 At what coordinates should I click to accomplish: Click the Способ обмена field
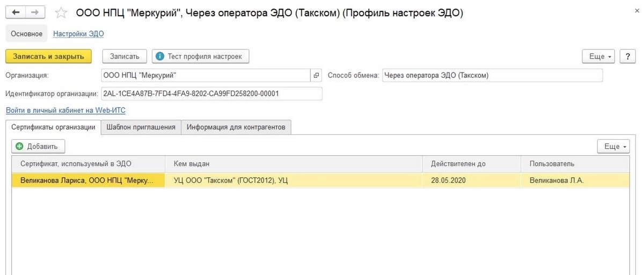pyautogui.click(x=492, y=76)
